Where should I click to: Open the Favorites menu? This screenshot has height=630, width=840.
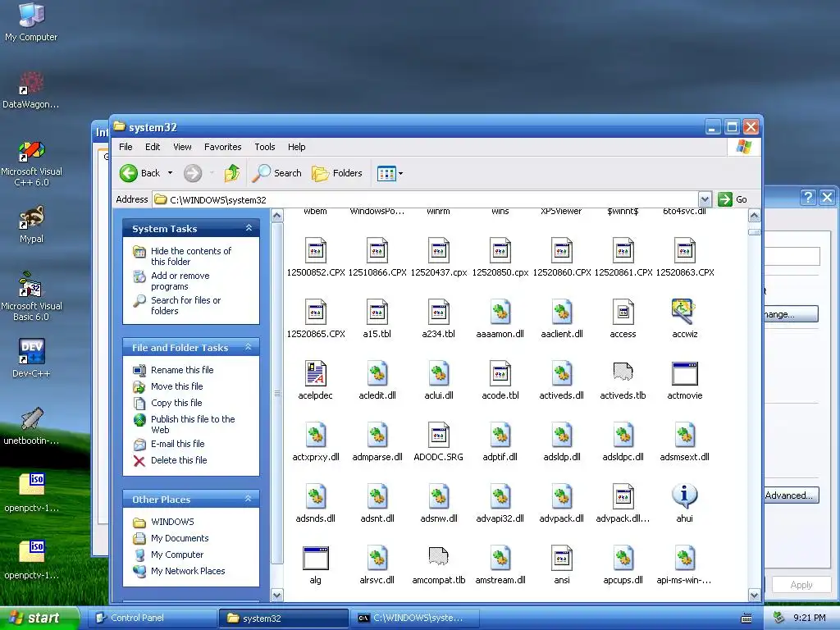(x=222, y=147)
